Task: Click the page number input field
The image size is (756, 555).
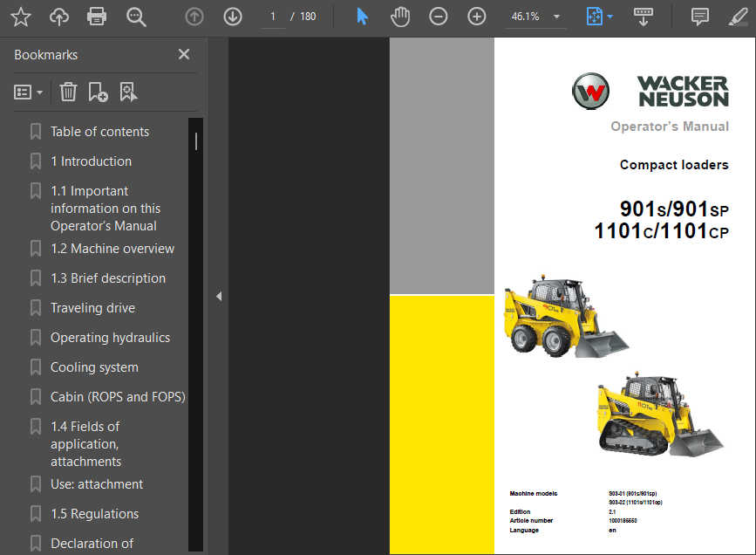Action: click(272, 17)
